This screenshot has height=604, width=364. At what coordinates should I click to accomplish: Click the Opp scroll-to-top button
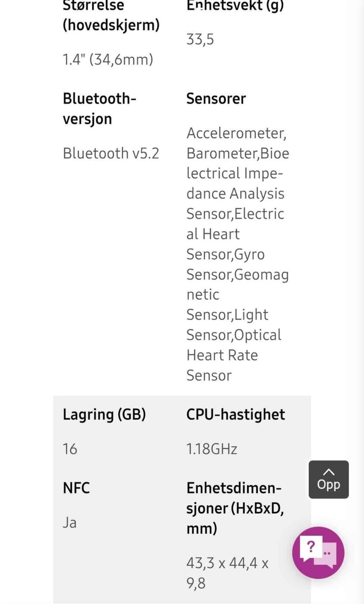pyautogui.click(x=328, y=479)
